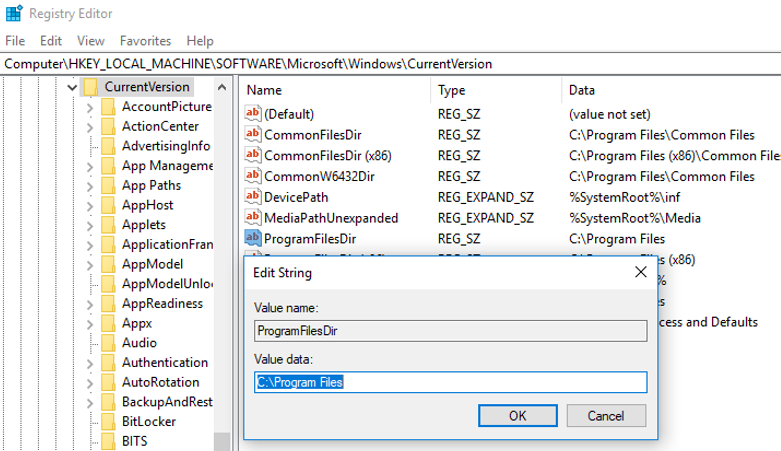Expand the Authentication key
Image resolution: width=781 pixels, height=451 pixels.
coord(90,363)
